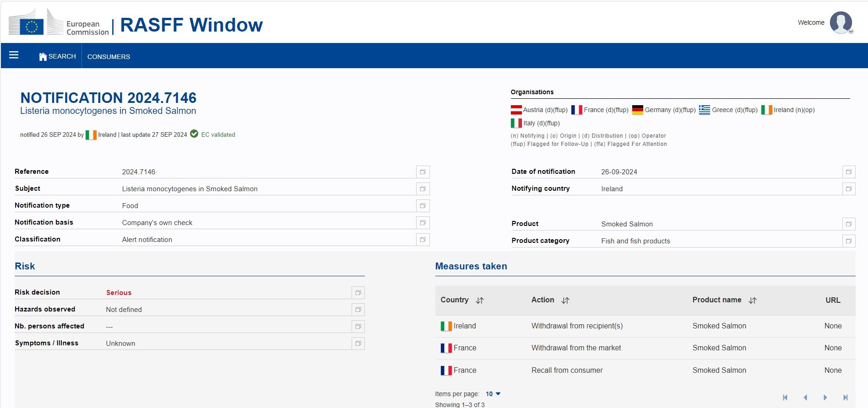
Task: Open the Consumers menu item
Action: (x=108, y=57)
